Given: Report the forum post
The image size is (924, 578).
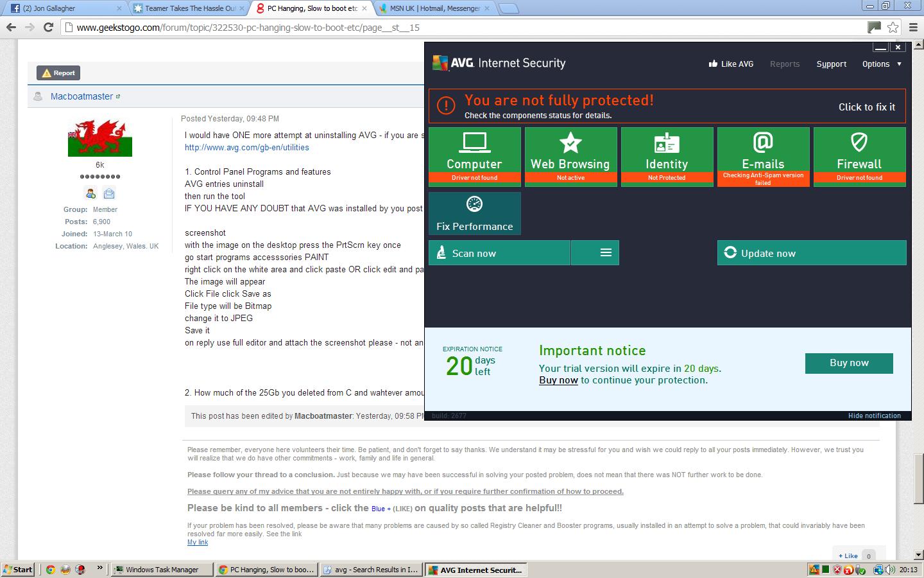Looking at the screenshot, I should pyautogui.click(x=58, y=73).
